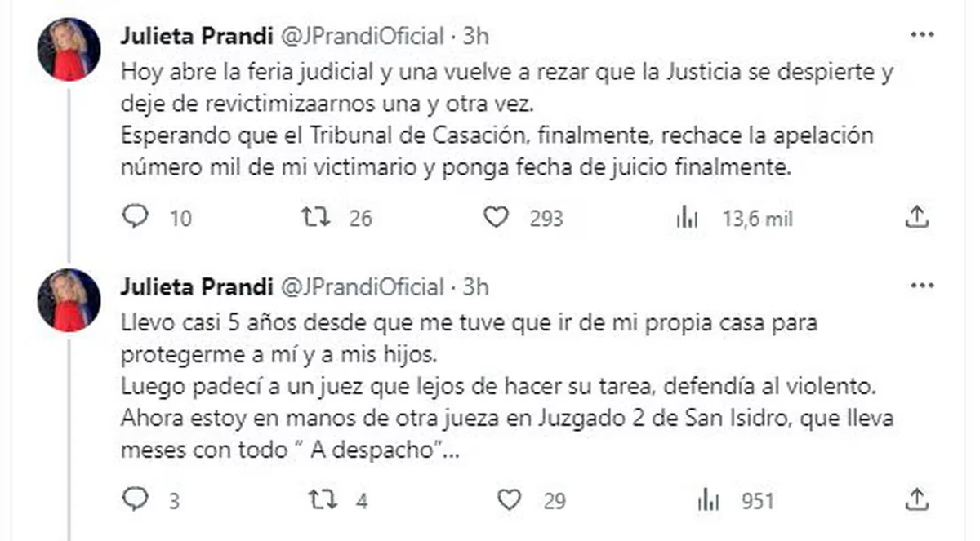Share the first tweet via the share icon
Viewport: 980px width, 541px height.
pos(916,217)
